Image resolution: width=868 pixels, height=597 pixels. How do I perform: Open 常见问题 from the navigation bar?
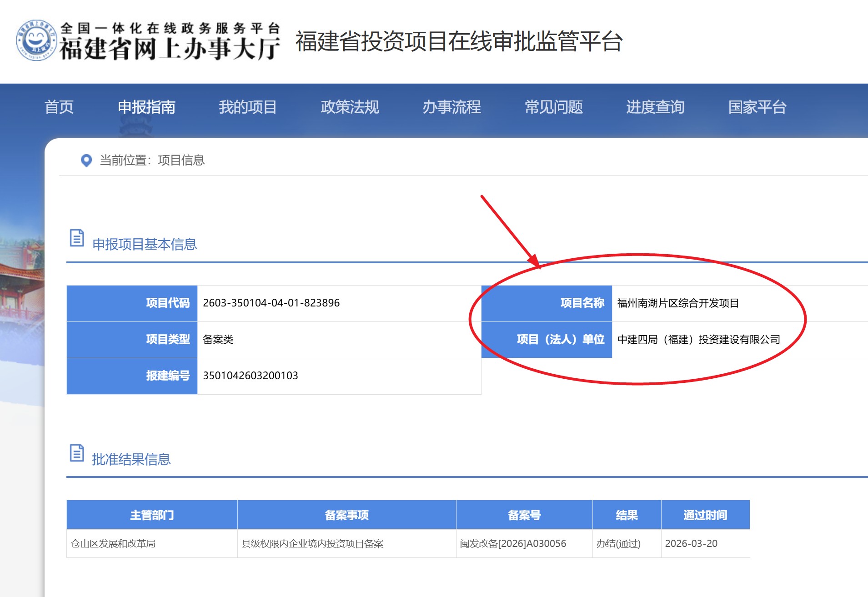pos(553,107)
